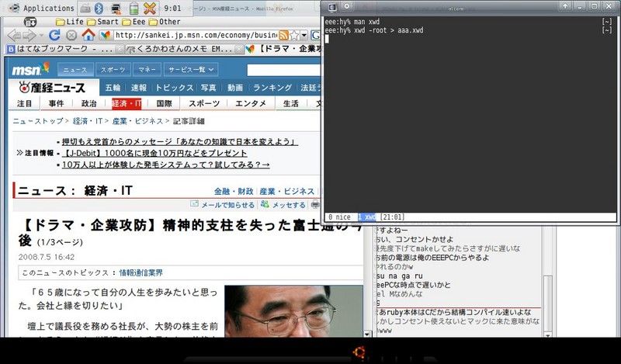
Task: Open the msn ニュース button
Action: point(75,70)
